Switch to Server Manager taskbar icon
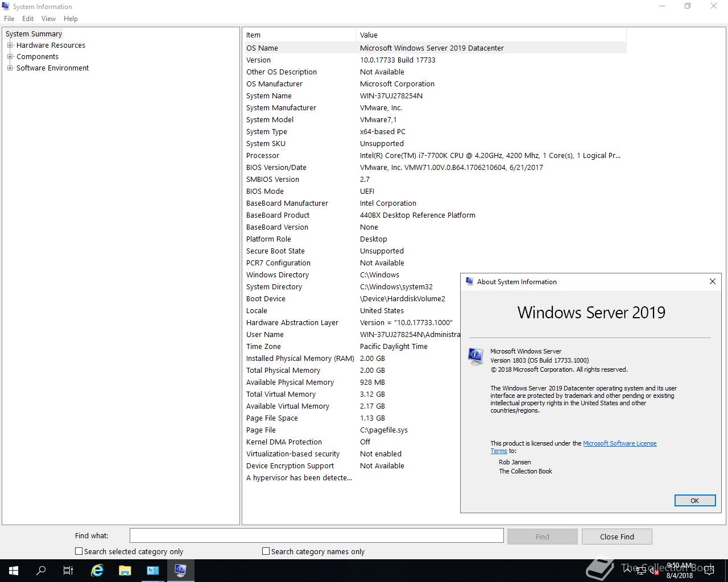728x582 pixels. click(x=152, y=571)
